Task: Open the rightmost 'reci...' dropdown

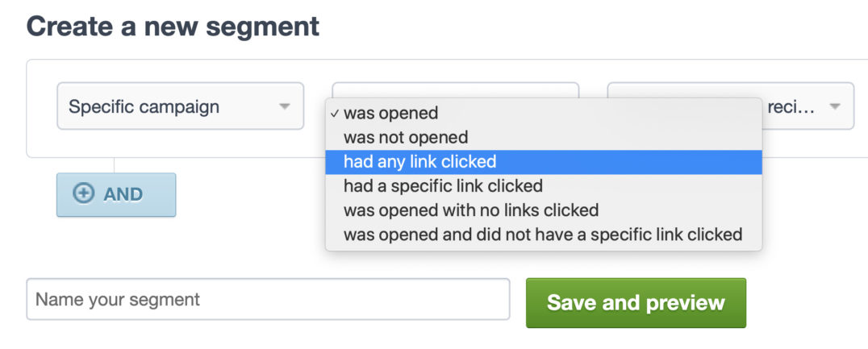Action: point(807,106)
